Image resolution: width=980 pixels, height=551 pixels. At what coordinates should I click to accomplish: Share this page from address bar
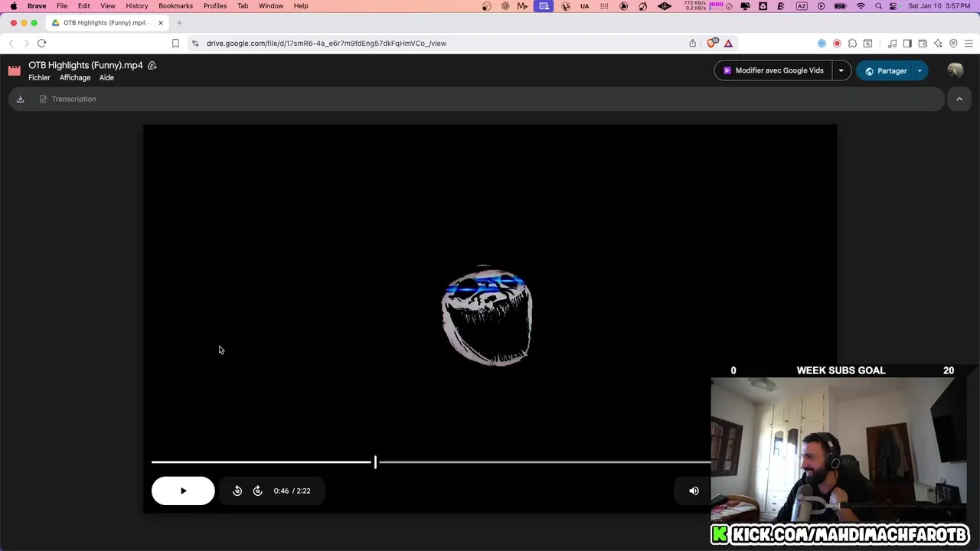coord(693,44)
